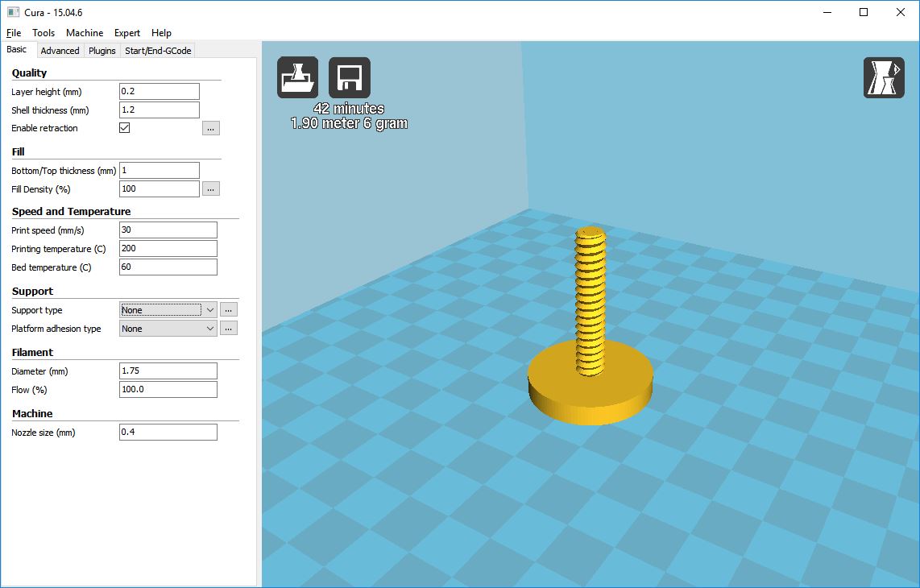Click the Quality section heading

click(x=29, y=72)
